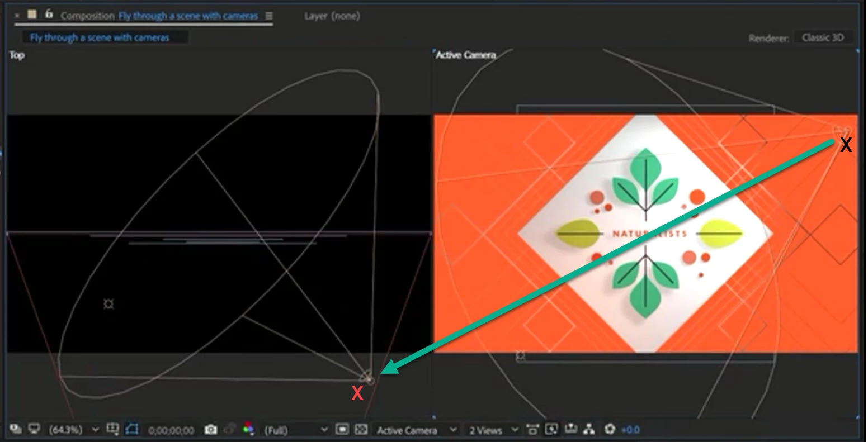Select the light icon in the Top view
868x442 pixels.
108,304
